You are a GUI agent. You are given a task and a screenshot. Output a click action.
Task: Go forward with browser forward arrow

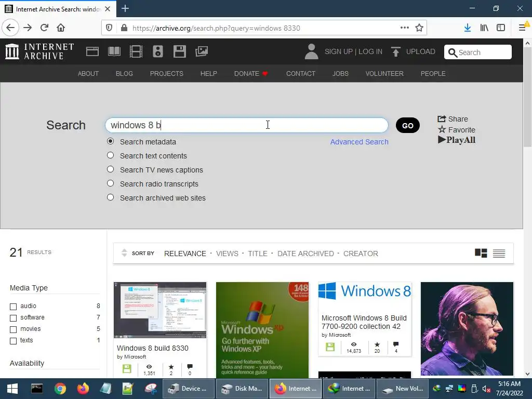point(28,28)
